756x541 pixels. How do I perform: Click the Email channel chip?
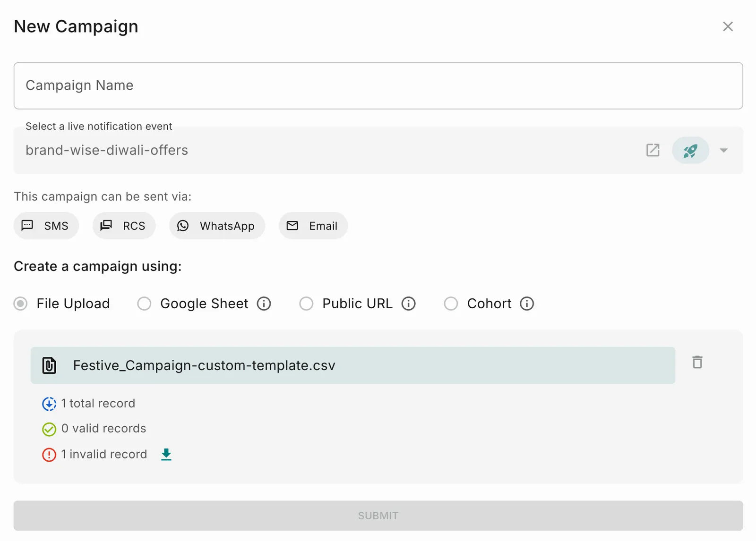313,226
